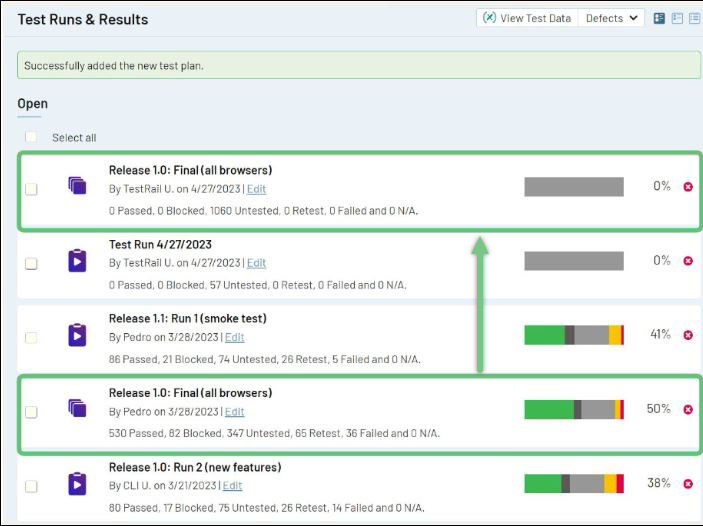Switch to the large detail view icon

(x=659, y=18)
